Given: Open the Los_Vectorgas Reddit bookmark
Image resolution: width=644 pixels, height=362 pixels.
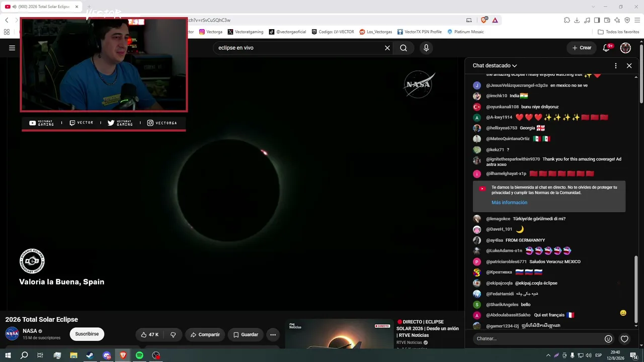Looking at the screenshot, I should pyautogui.click(x=375, y=32).
